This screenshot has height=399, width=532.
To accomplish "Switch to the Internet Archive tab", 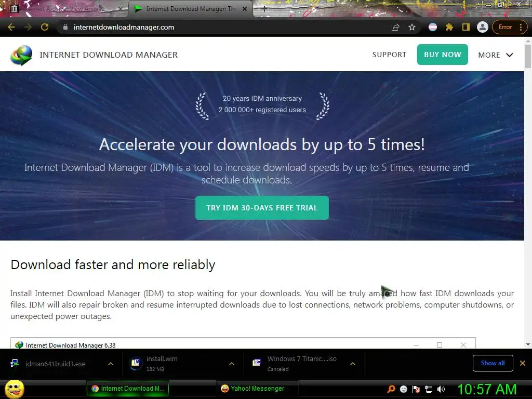I will coord(66,9).
